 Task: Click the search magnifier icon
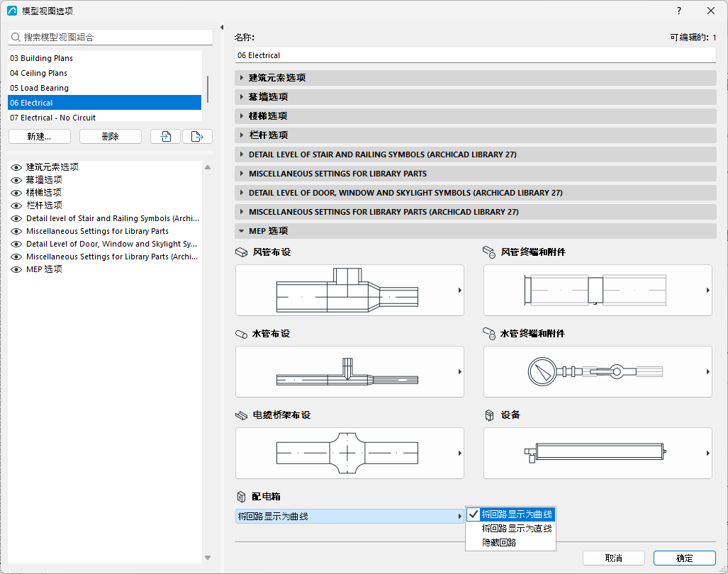16,37
